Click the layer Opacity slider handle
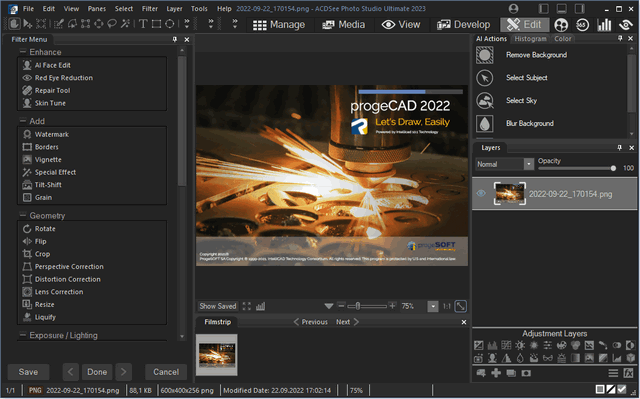 tap(613, 168)
